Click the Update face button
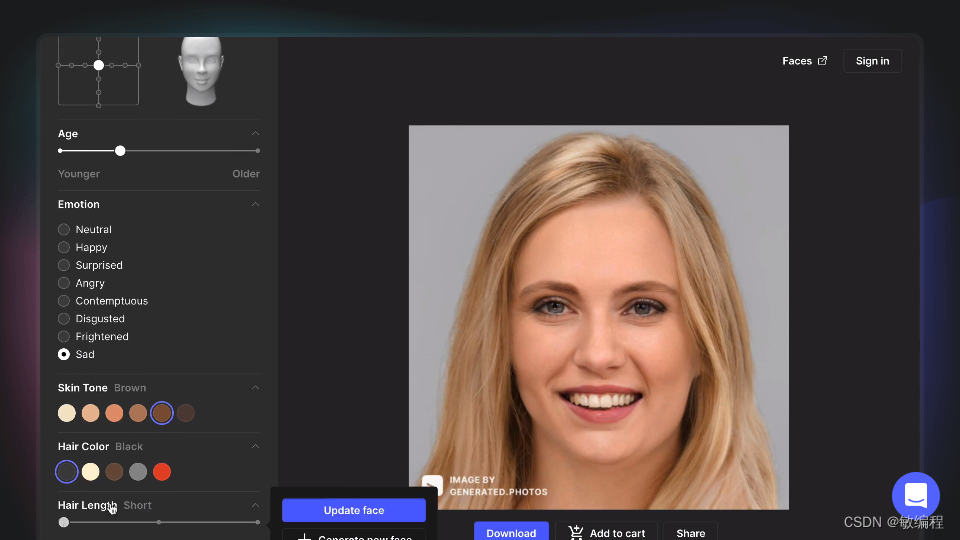The height and width of the screenshot is (540, 960). click(x=354, y=510)
